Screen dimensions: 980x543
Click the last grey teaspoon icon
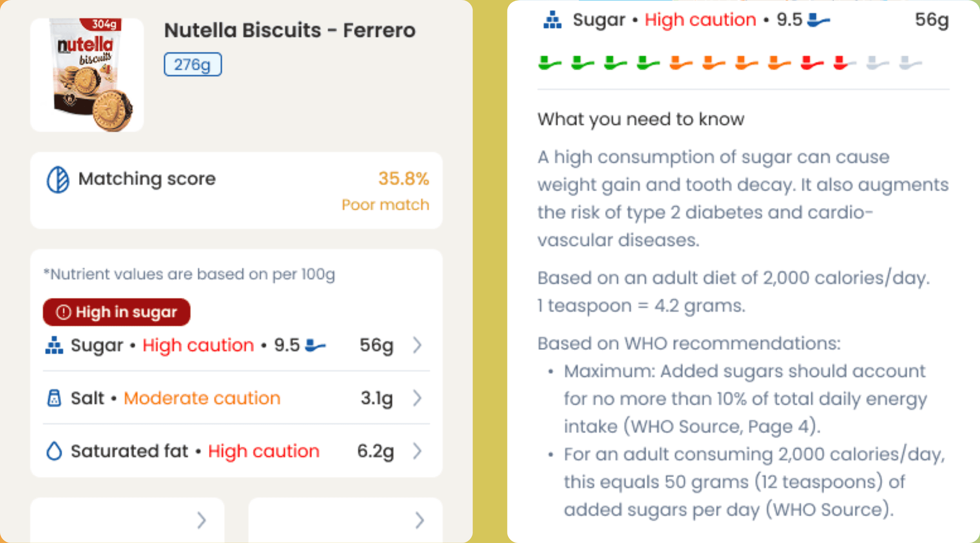[x=910, y=63]
